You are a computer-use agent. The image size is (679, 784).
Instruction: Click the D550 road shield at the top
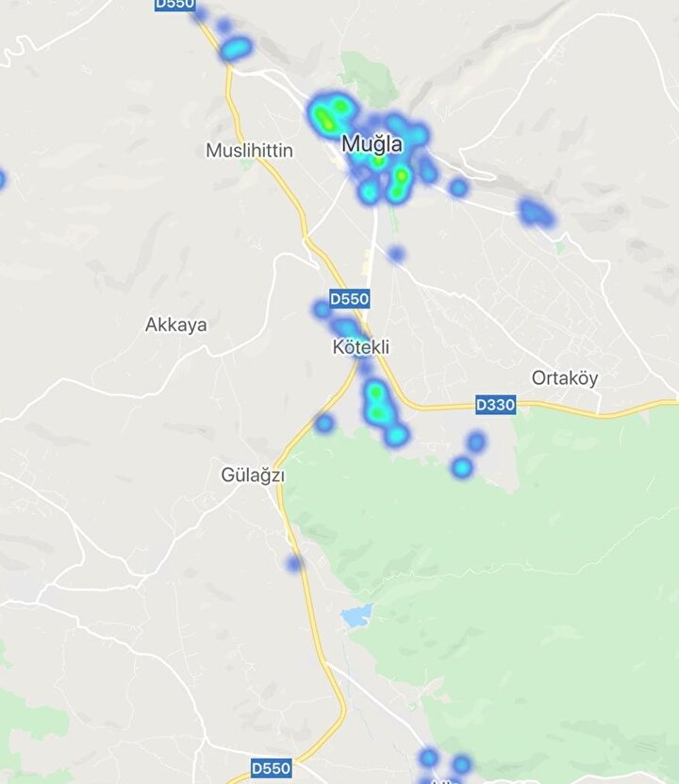(174, 4)
